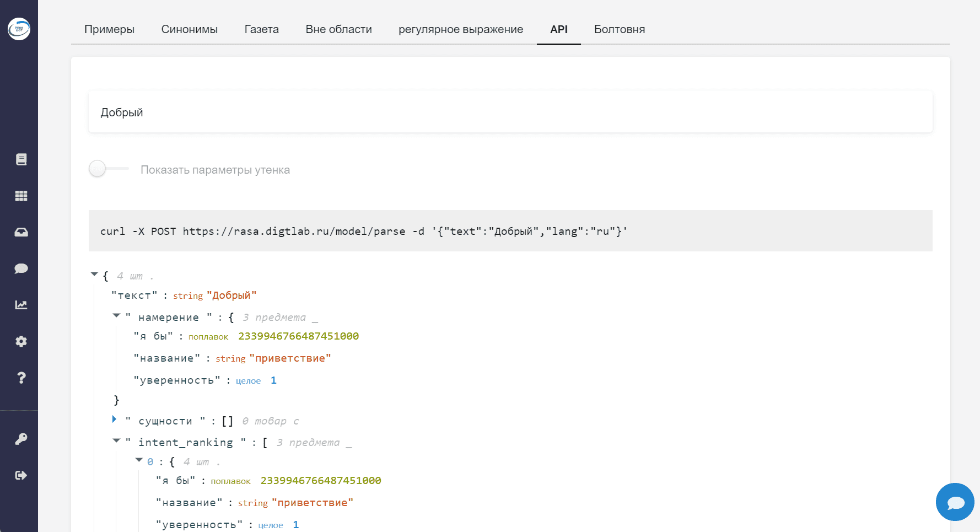Viewport: 980px width, 532px height.
Task: Open the key icon in sidebar
Action: click(21, 439)
